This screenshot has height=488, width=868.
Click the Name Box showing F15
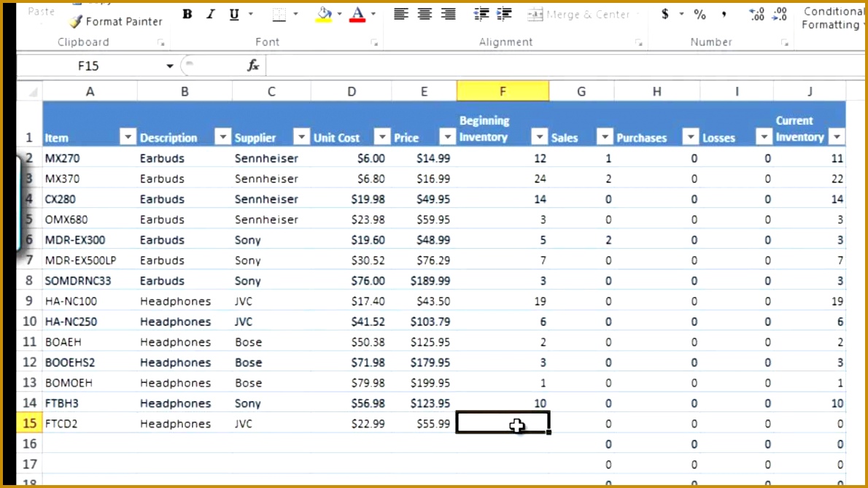[x=88, y=66]
